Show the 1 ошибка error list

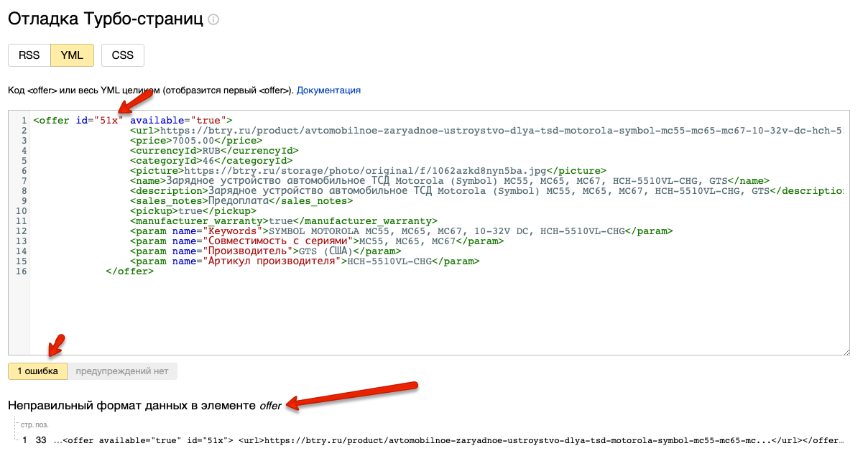tap(37, 371)
